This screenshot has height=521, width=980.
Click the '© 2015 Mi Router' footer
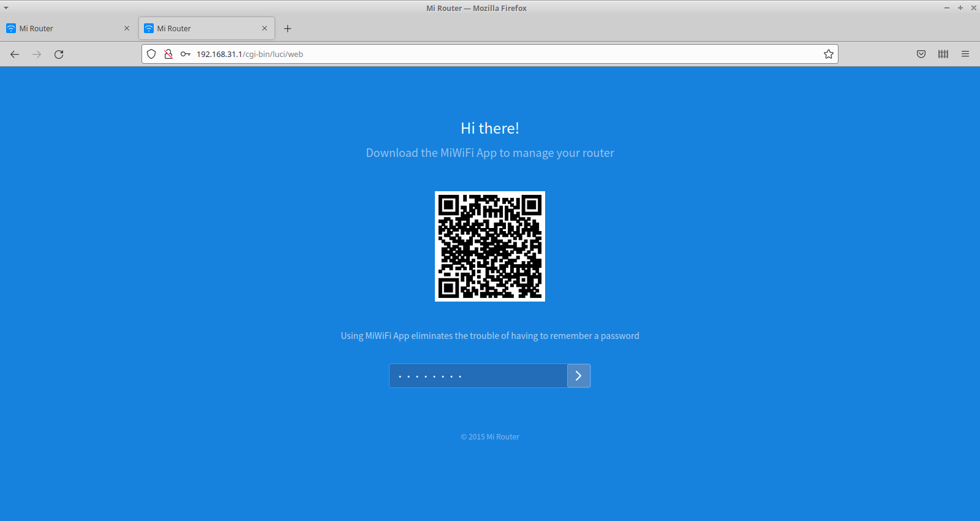[490, 436]
